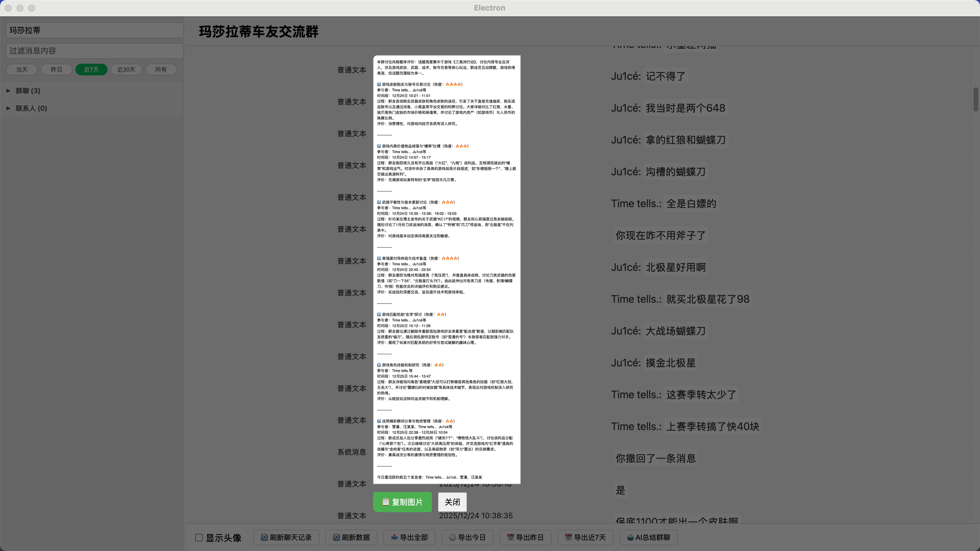This screenshot has height=551, width=980.
Task: Click the 玛莎拉蒂车友交流群 chat title
Action: click(259, 32)
